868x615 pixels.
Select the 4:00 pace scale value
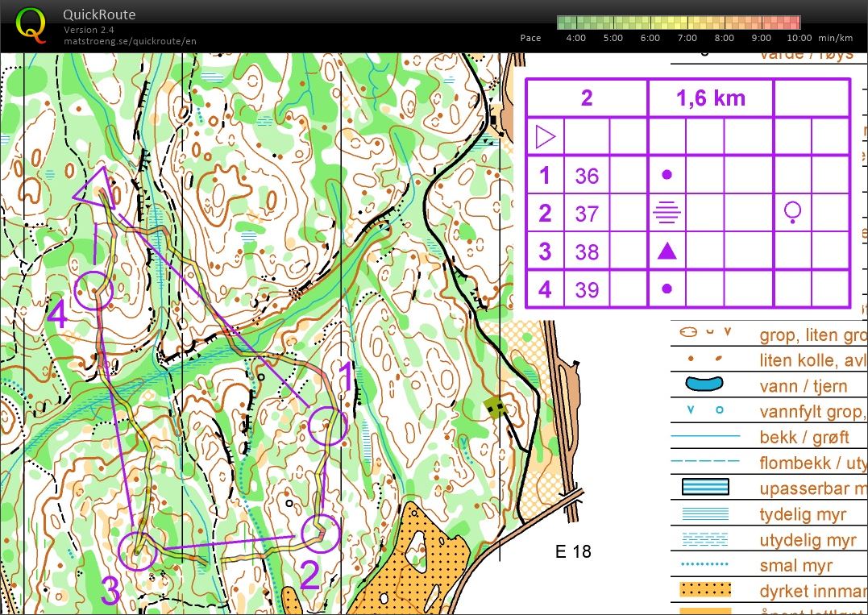click(575, 38)
